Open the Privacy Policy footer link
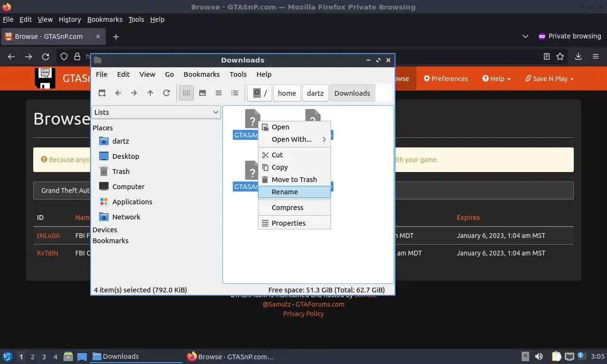Viewport: 607px width, 364px height. tap(303, 314)
